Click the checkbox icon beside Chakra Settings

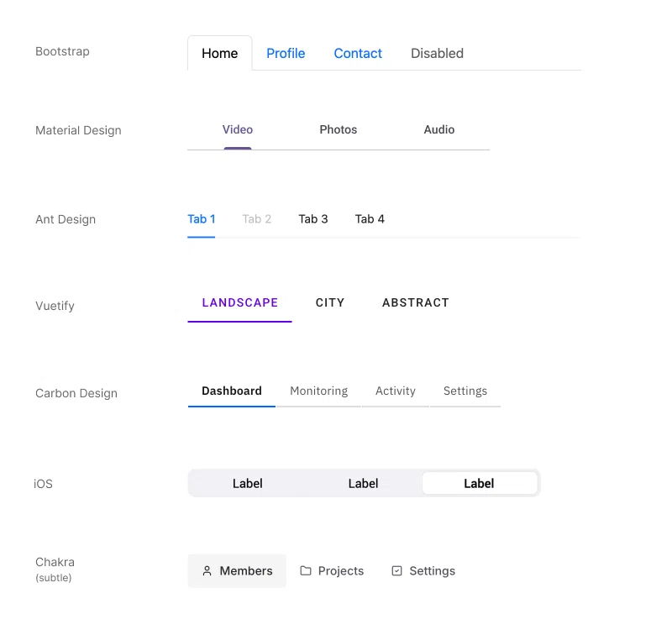396,571
